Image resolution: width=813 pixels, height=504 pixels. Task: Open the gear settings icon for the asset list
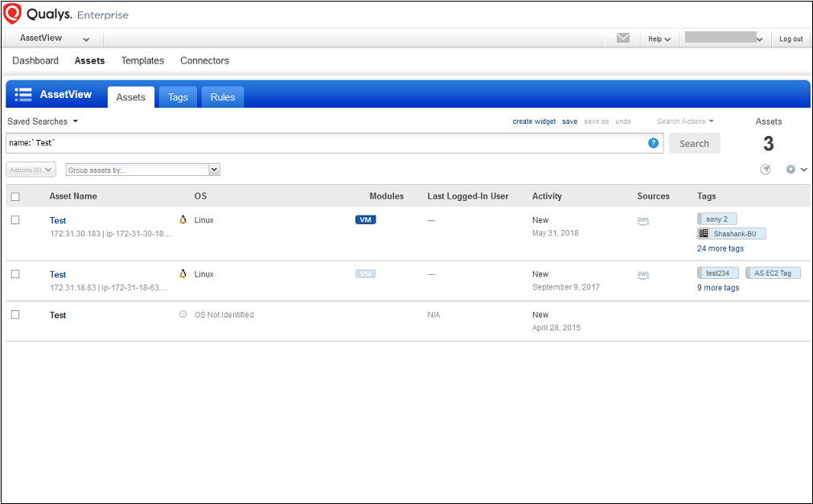coord(790,169)
